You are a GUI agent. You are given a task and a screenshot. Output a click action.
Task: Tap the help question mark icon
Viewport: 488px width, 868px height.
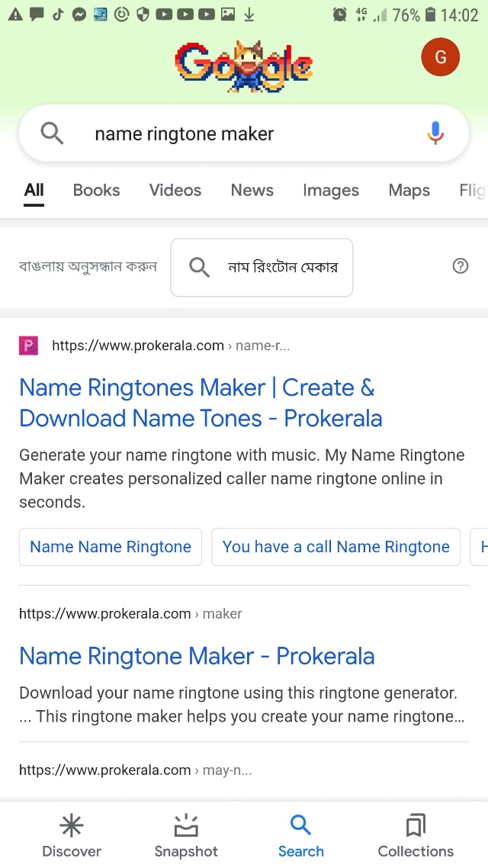[x=461, y=266]
